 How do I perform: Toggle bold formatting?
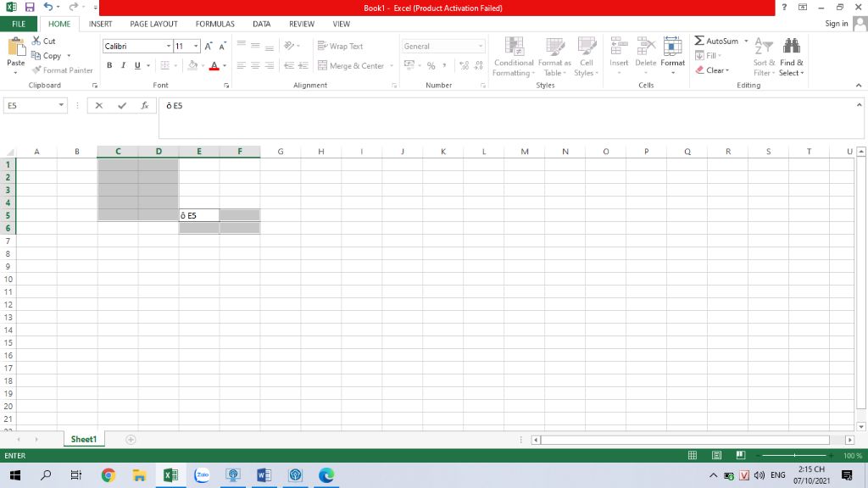click(109, 65)
